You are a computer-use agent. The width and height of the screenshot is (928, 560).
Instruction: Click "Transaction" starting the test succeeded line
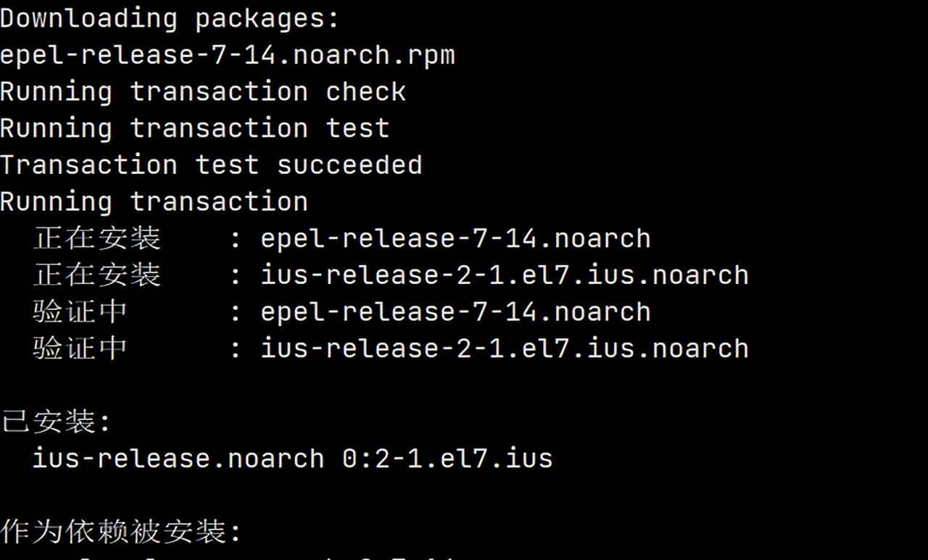(88, 165)
